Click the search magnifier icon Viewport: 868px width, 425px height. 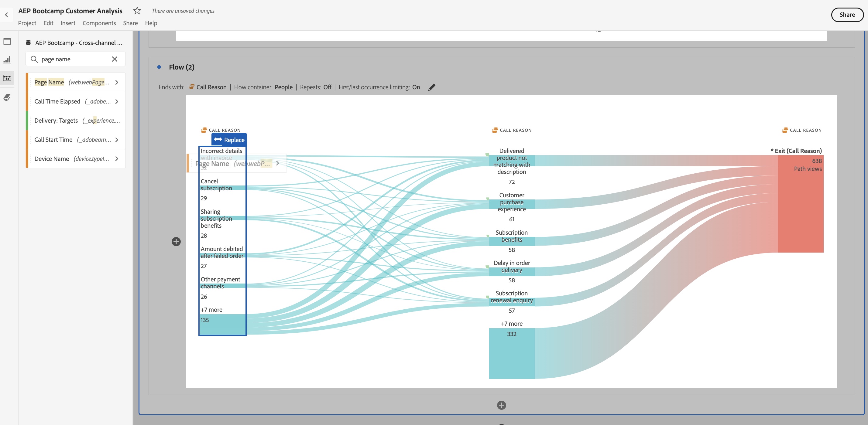click(34, 59)
